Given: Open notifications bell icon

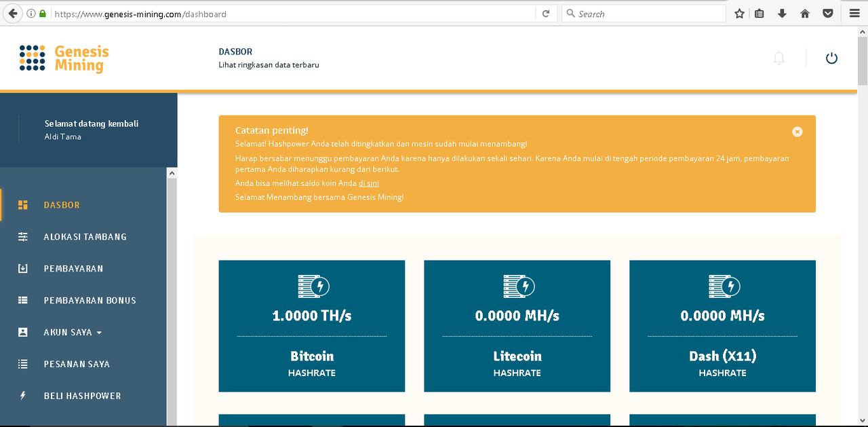Looking at the screenshot, I should 779,58.
